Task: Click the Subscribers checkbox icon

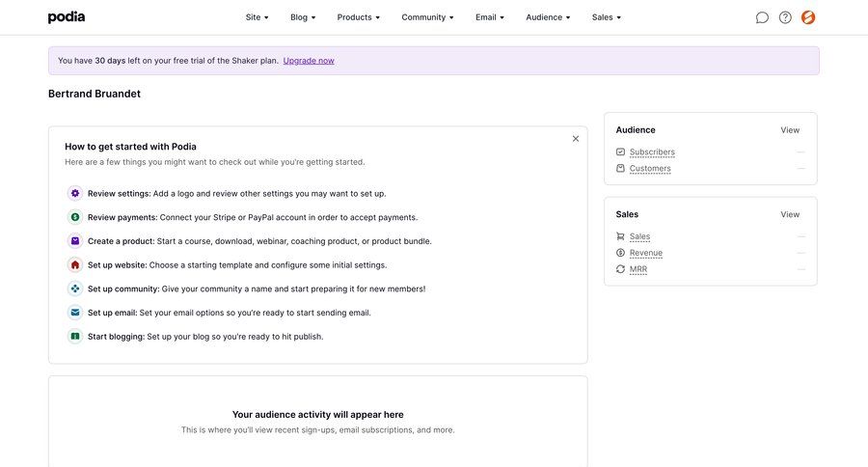Action: tap(620, 151)
